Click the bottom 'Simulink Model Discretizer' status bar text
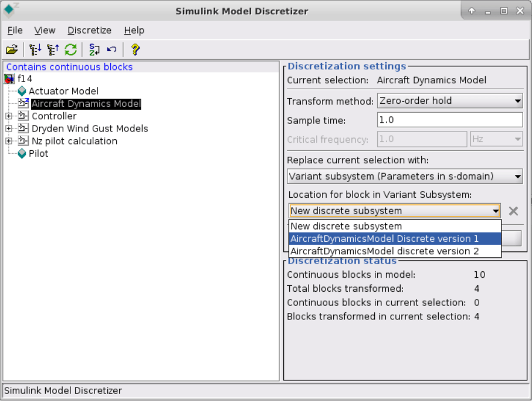This screenshot has height=401, width=532. tap(63, 390)
